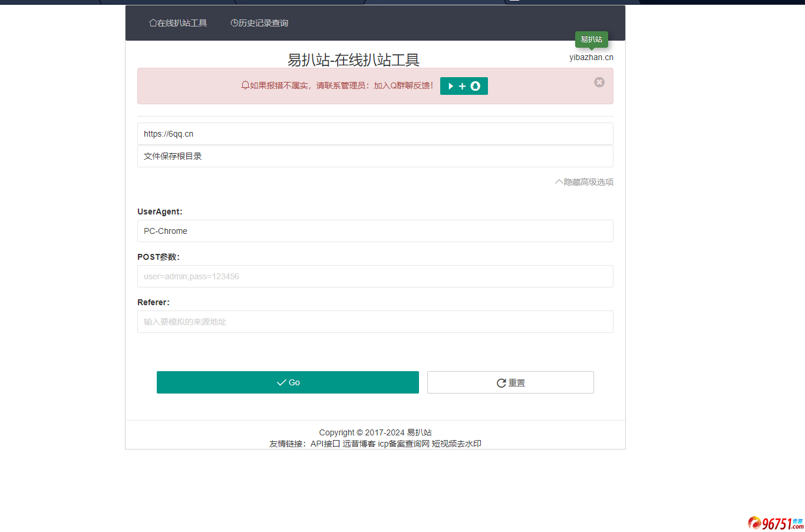Collapse advanced options via 隐藏高级选项
The height and width of the screenshot is (532, 805).
[x=584, y=182]
